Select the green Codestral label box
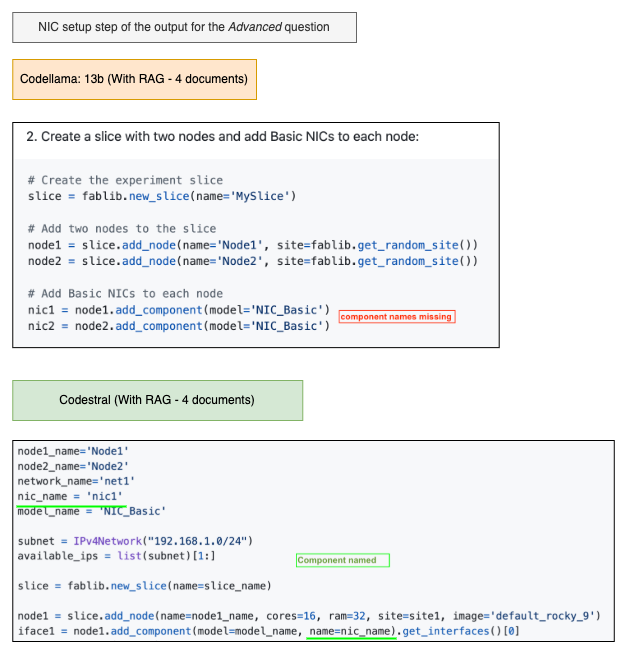This screenshot has height=657, width=626. point(157,400)
